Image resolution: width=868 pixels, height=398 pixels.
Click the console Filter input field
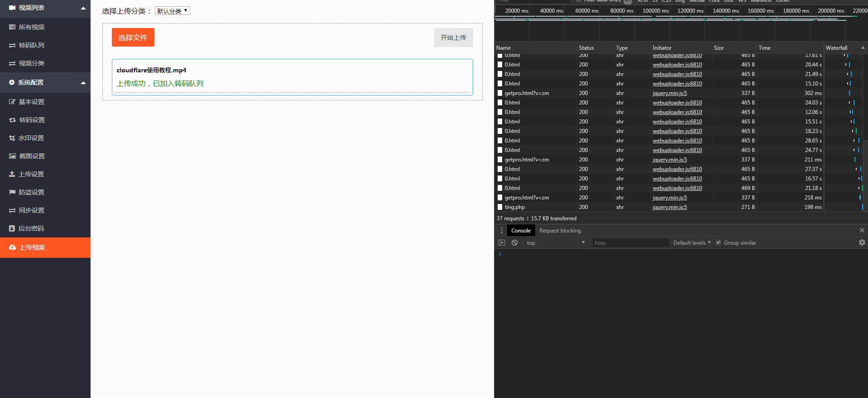tap(631, 243)
